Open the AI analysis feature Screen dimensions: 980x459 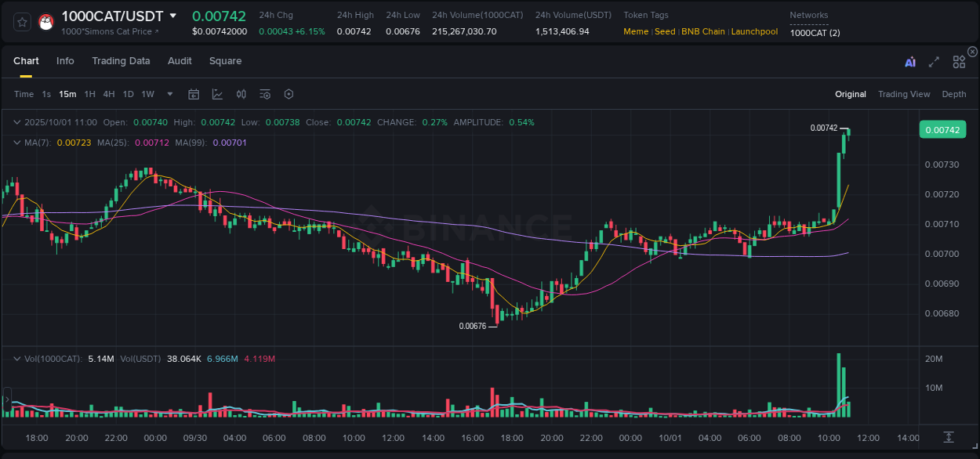tap(910, 62)
